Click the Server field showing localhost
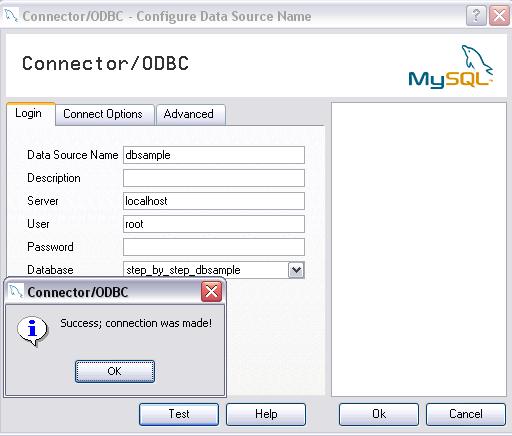This screenshot has height=436, width=512. click(214, 201)
